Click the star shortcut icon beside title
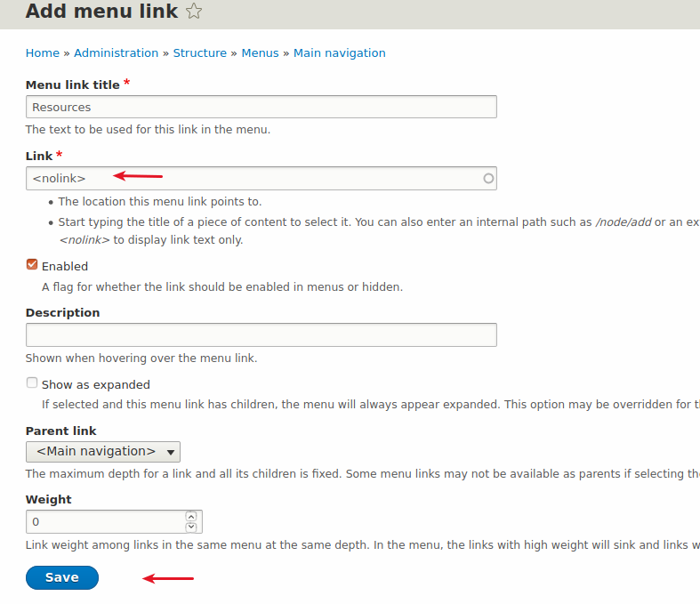 click(194, 12)
